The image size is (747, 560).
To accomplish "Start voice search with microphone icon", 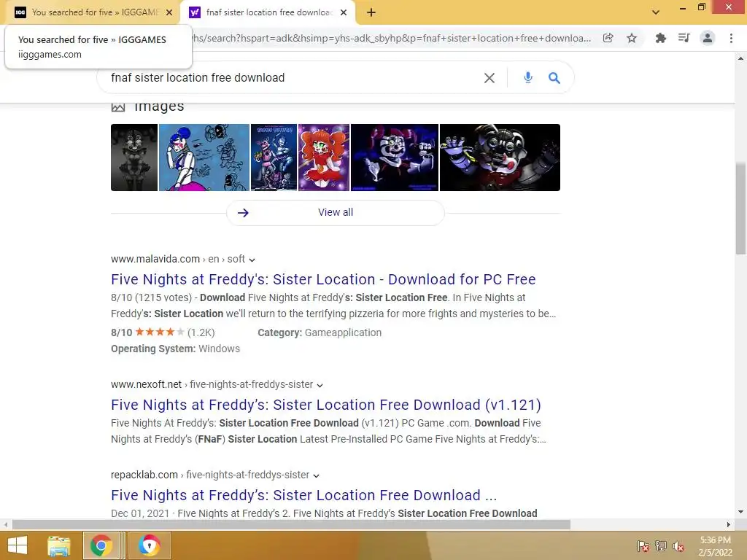I will coord(528,77).
